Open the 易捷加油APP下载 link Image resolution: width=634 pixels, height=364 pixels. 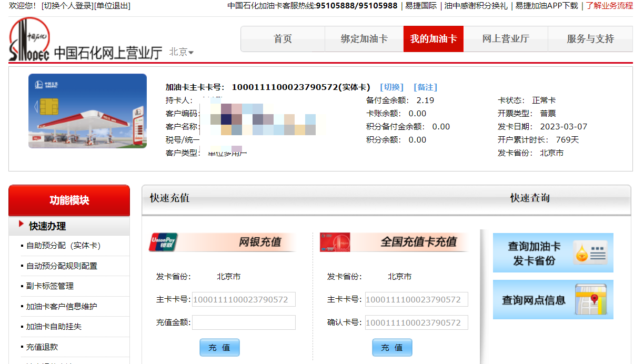(547, 6)
